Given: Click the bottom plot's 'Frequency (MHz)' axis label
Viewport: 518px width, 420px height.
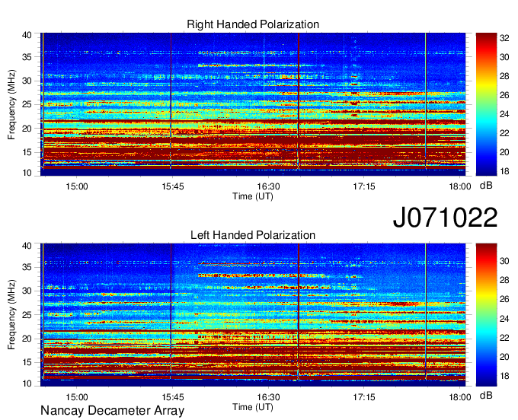Looking at the screenshot, I should pyautogui.click(x=11, y=315).
